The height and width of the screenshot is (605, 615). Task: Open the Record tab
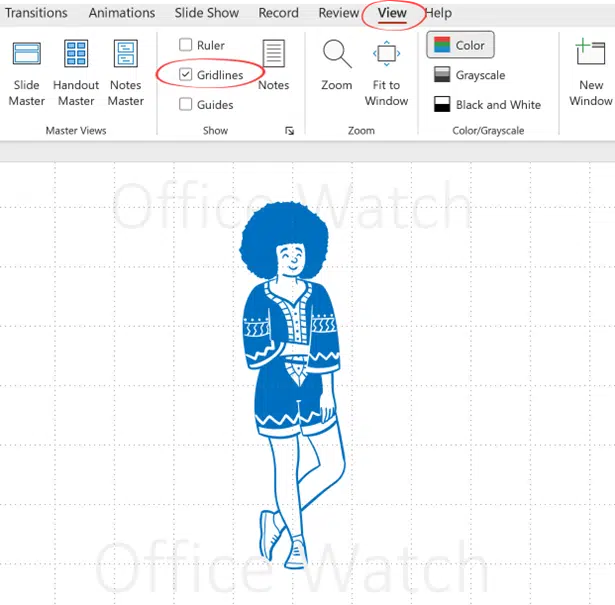(x=278, y=13)
